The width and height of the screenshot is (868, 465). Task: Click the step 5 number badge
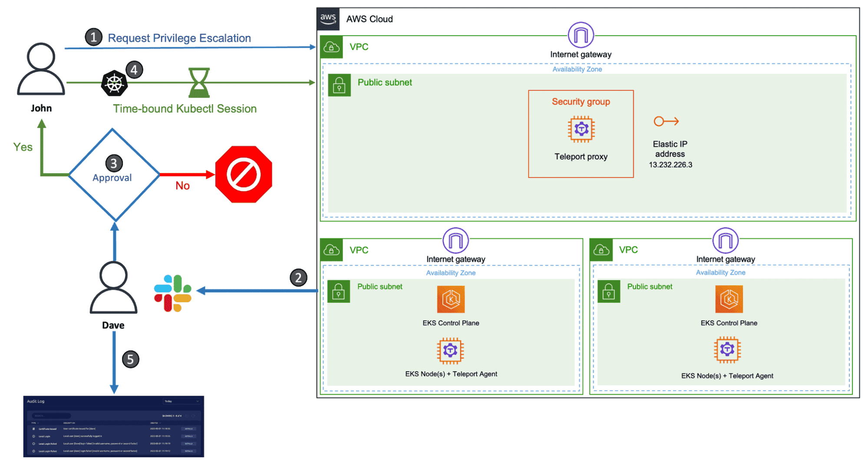(130, 359)
